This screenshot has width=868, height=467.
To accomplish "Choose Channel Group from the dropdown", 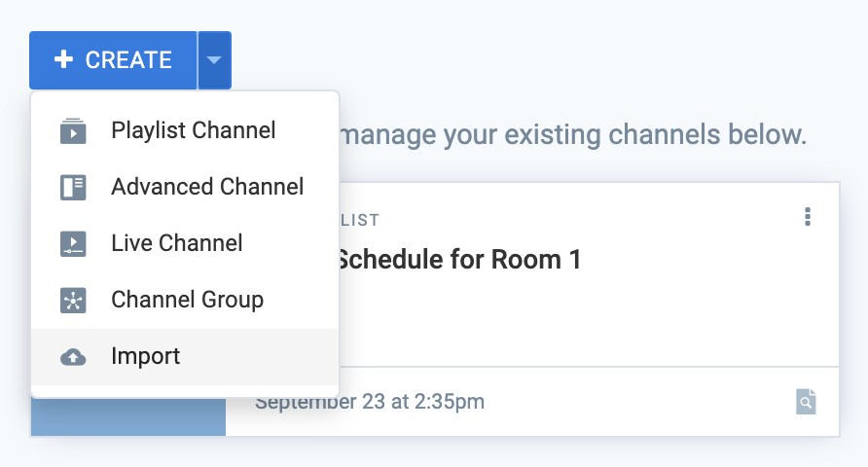I will [185, 300].
